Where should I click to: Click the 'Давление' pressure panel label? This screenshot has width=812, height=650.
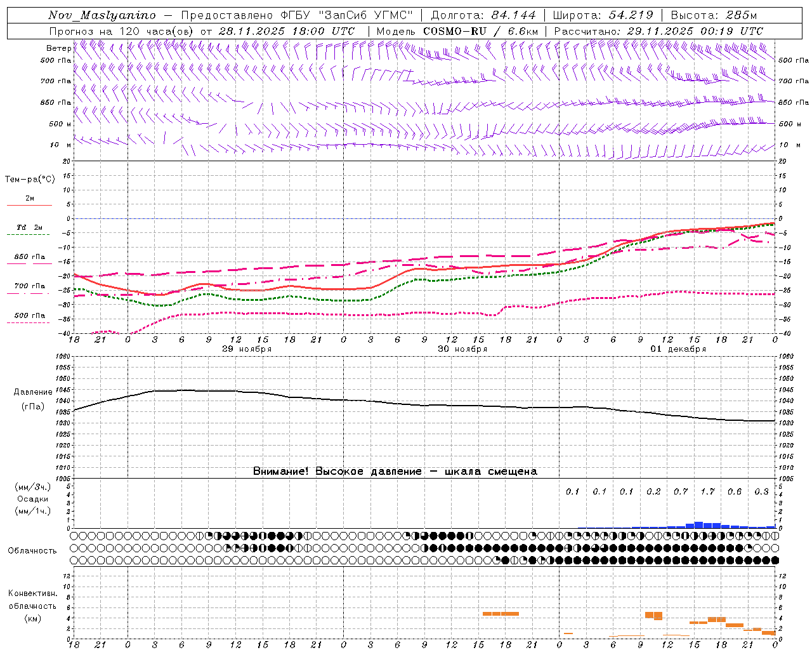tap(33, 392)
